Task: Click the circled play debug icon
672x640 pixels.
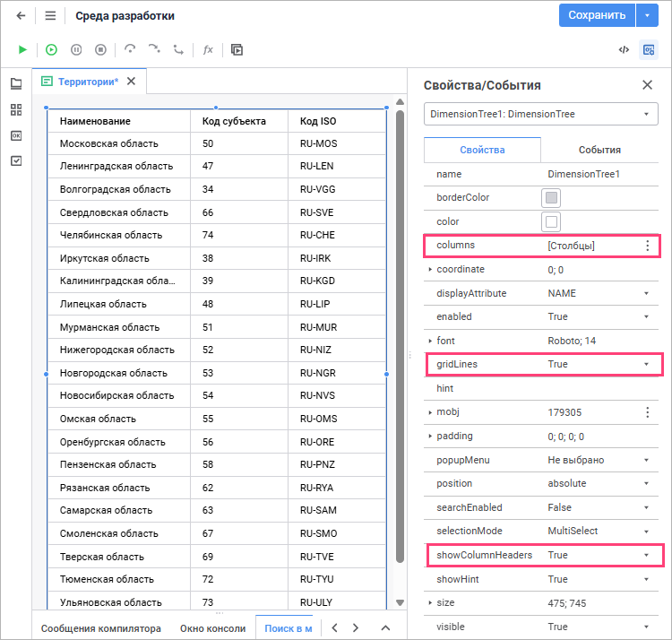Action: [51, 49]
